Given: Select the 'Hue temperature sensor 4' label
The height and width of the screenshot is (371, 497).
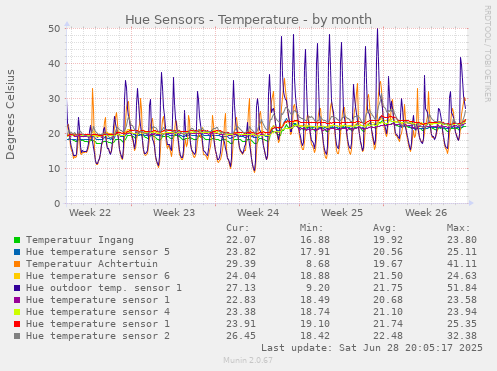Looking at the screenshot, I should click(x=98, y=312).
